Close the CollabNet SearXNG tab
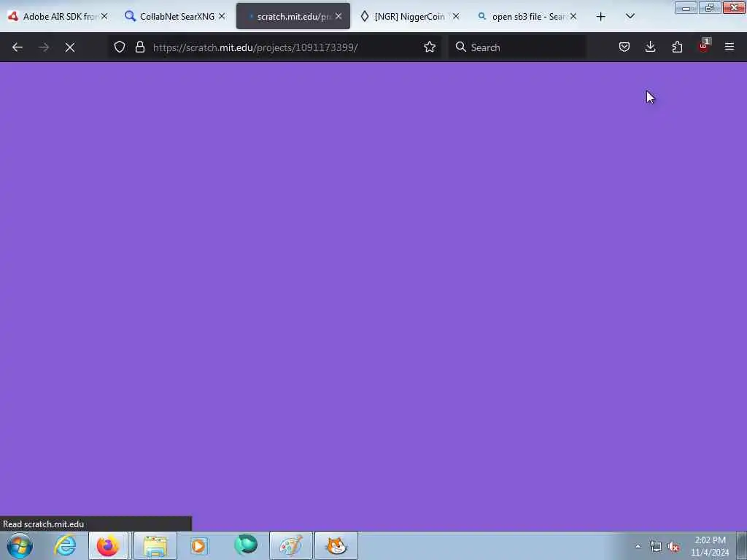Viewport: 747px width, 560px height. click(x=222, y=17)
